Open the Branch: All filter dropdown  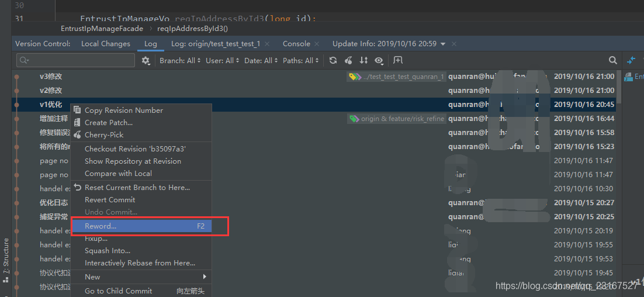click(180, 60)
